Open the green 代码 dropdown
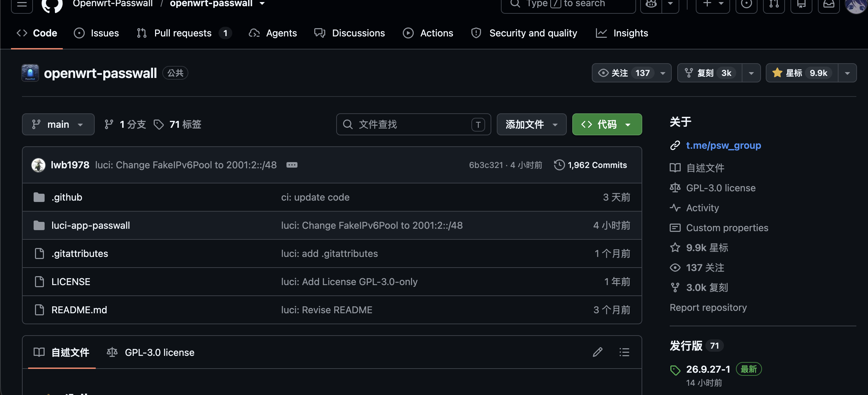 pos(607,124)
